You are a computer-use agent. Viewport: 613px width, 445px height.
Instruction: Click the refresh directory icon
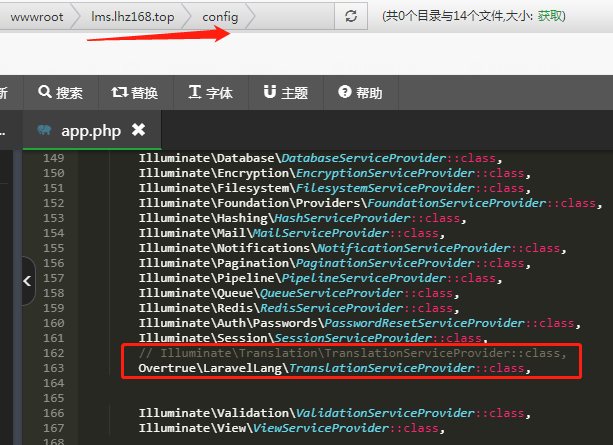351,16
